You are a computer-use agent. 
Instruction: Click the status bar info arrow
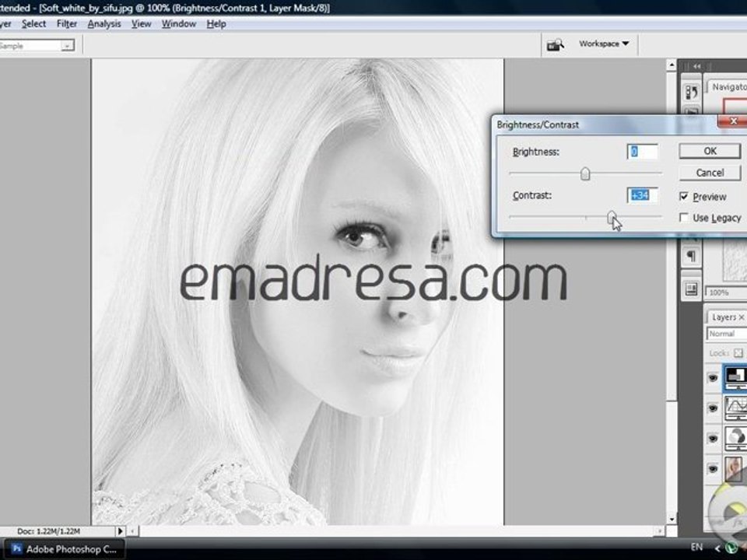click(x=120, y=530)
